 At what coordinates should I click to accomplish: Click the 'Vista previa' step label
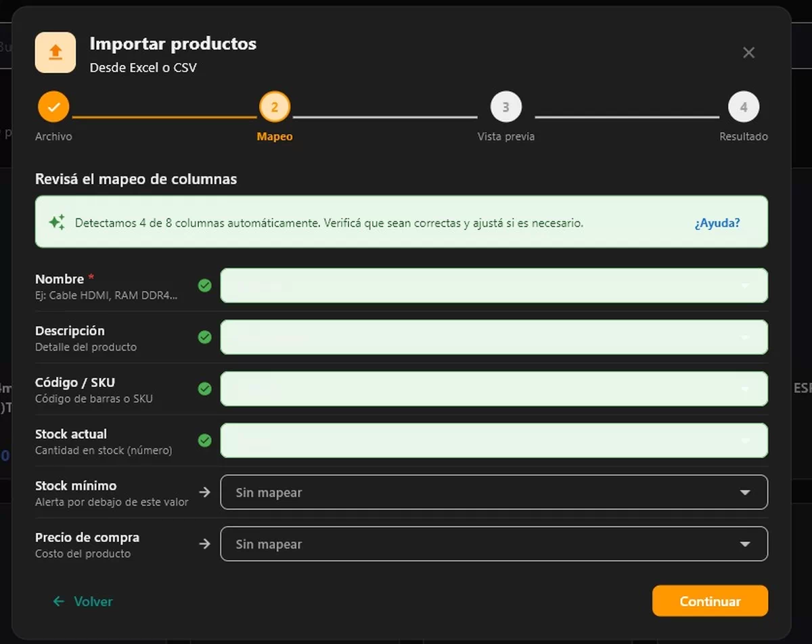[506, 137]
